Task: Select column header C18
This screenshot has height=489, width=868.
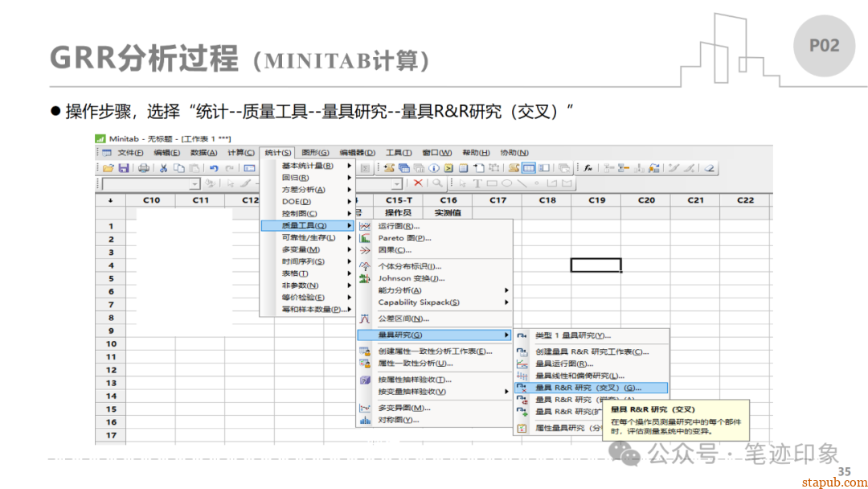Action: pos(547,200)
